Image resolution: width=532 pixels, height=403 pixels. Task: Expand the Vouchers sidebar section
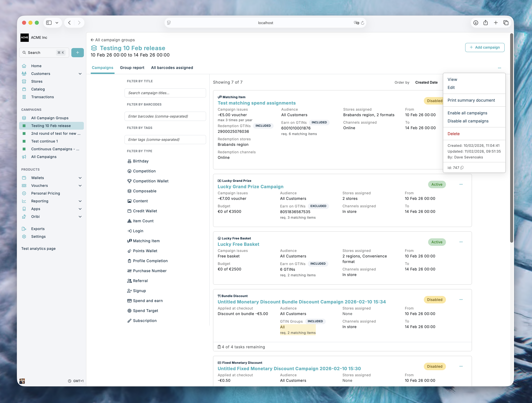(80, 186)
